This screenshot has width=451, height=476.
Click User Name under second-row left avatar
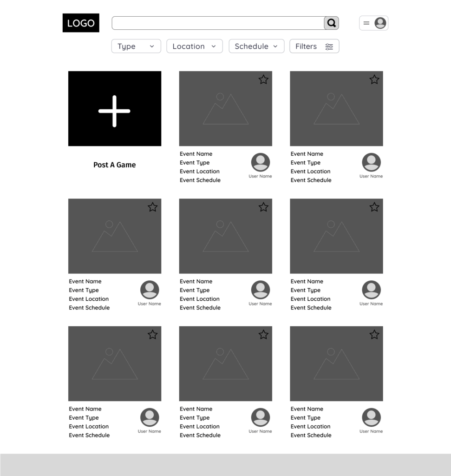[149, 304]
